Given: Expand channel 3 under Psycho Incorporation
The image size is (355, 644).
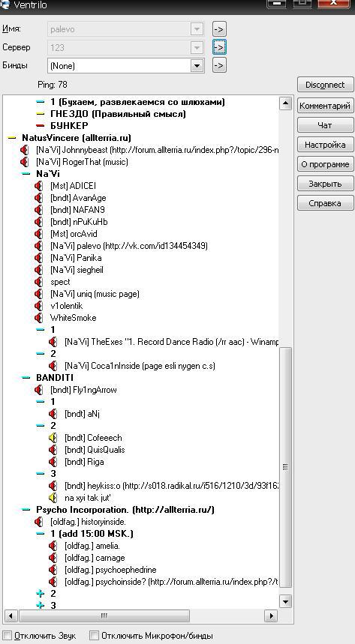Looking at the screenshot, I should [x=41, y=606].
